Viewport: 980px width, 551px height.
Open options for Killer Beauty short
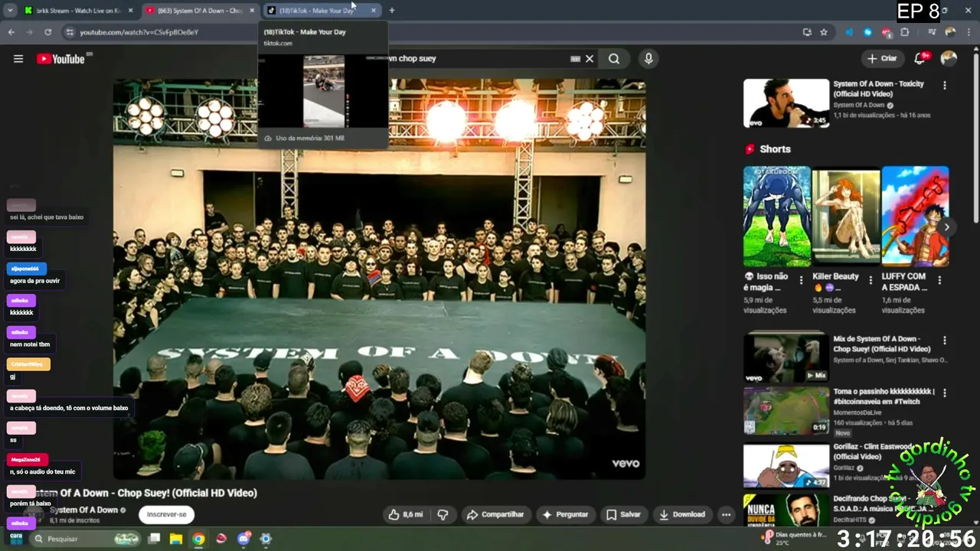(x=871, y=280)
